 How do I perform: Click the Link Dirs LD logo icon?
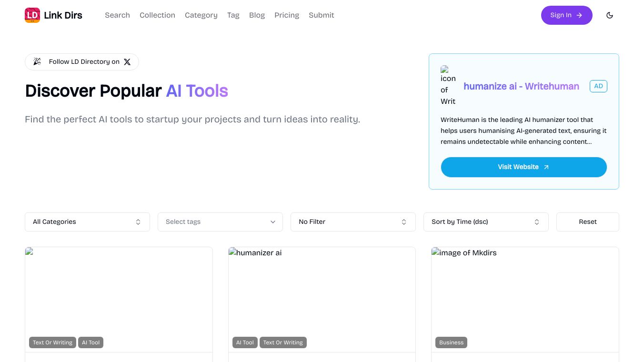pyautogui.click(x=32, y=15)
